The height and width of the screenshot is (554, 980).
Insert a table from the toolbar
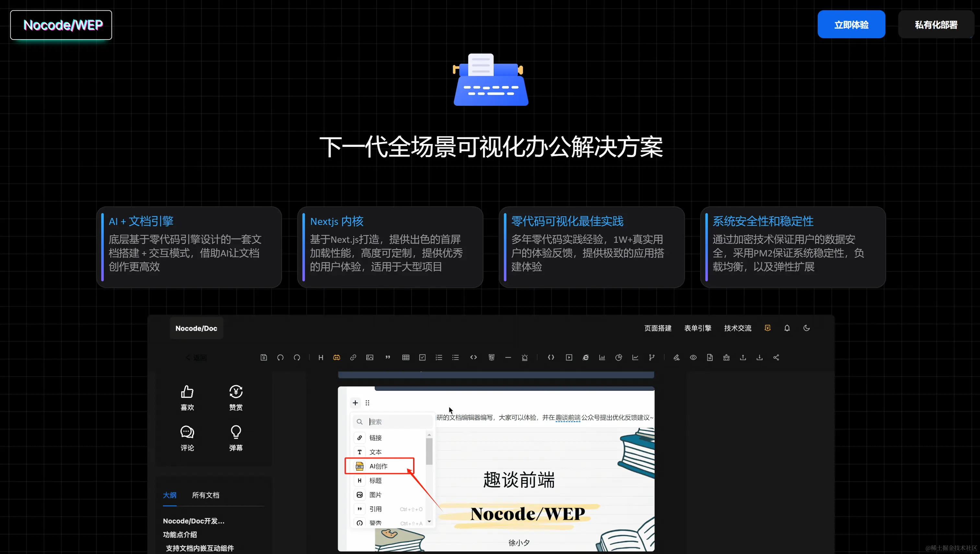(406, 357)
